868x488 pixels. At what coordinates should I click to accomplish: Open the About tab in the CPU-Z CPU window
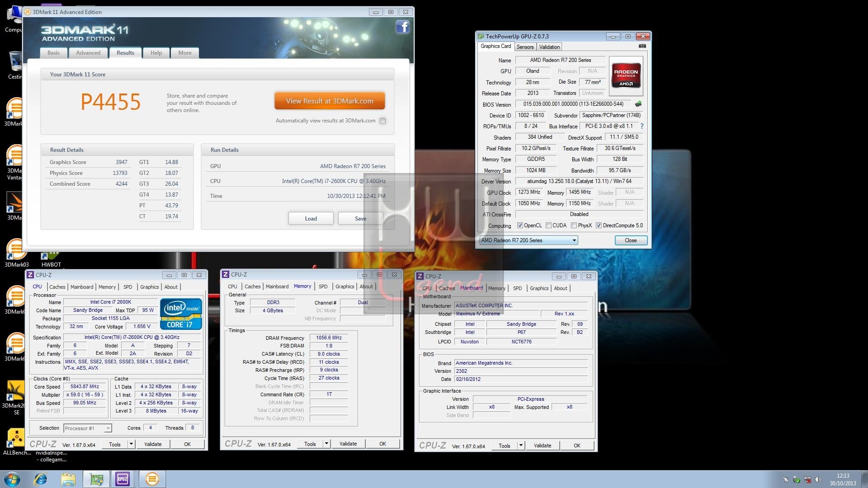click(171, 287)
